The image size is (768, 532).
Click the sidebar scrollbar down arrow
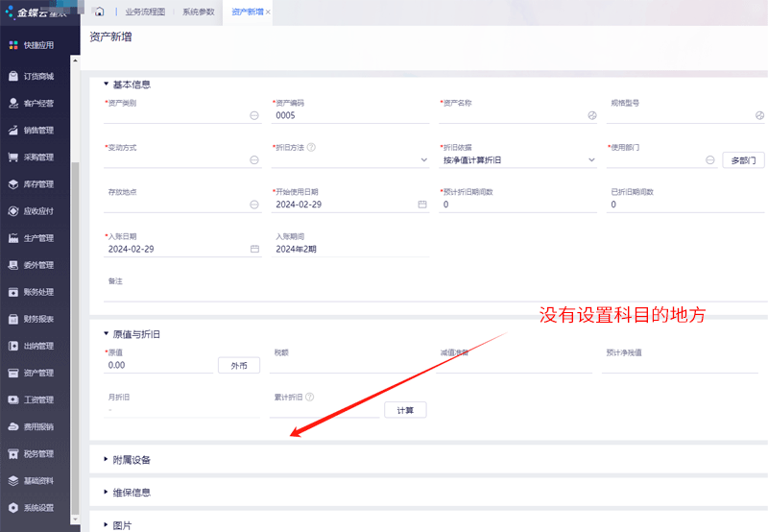click(x=75, y=520)
